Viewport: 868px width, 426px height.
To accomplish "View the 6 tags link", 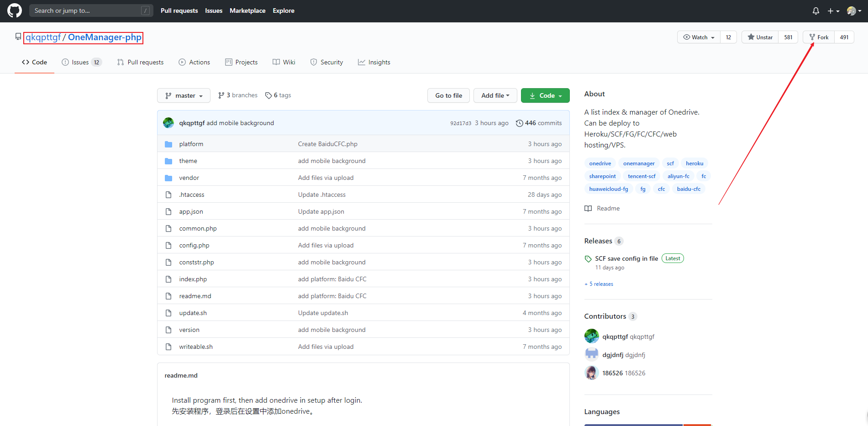I will coord(278,95).
